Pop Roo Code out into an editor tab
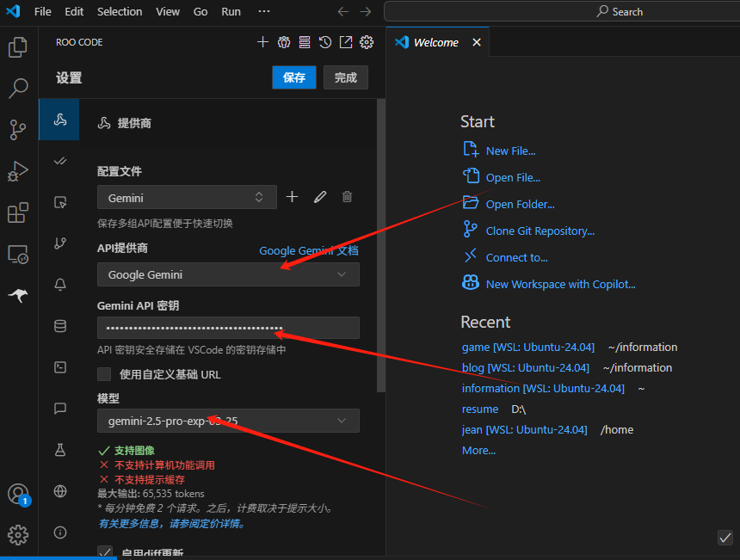Image resolution: width=740 pixels, height=560 pixels. coord(346,42)
